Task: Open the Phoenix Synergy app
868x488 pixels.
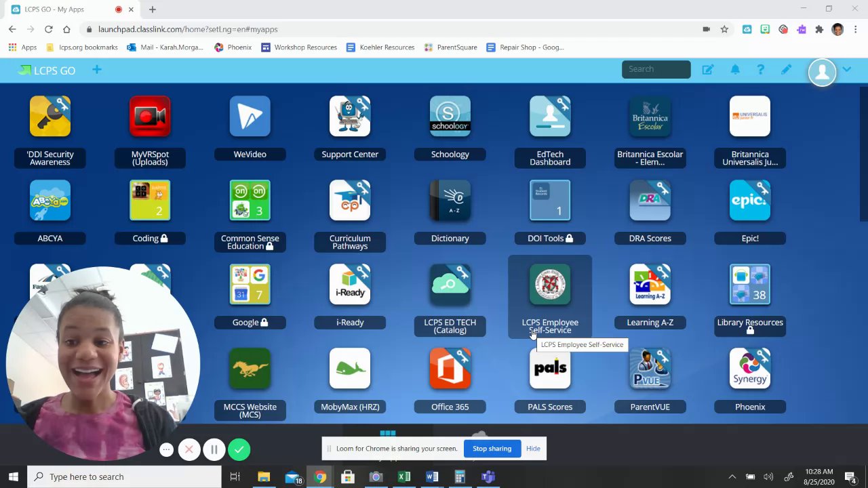Action: tap(750, 369)
